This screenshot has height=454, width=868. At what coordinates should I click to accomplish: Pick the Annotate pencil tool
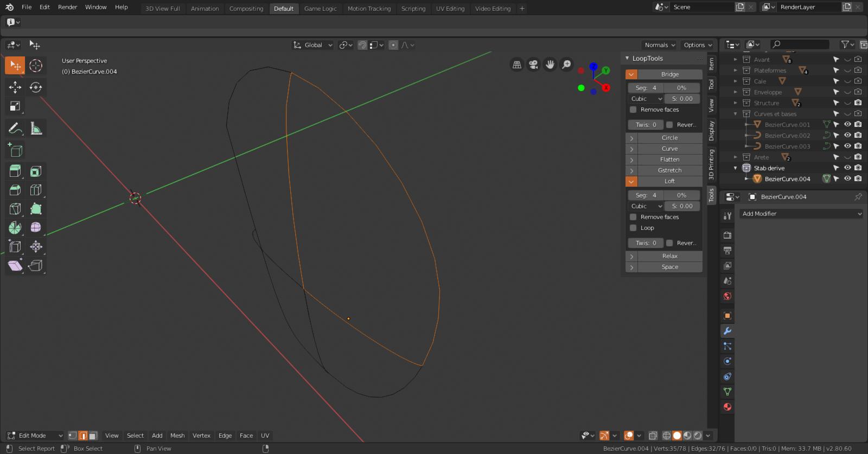point(15,129)
